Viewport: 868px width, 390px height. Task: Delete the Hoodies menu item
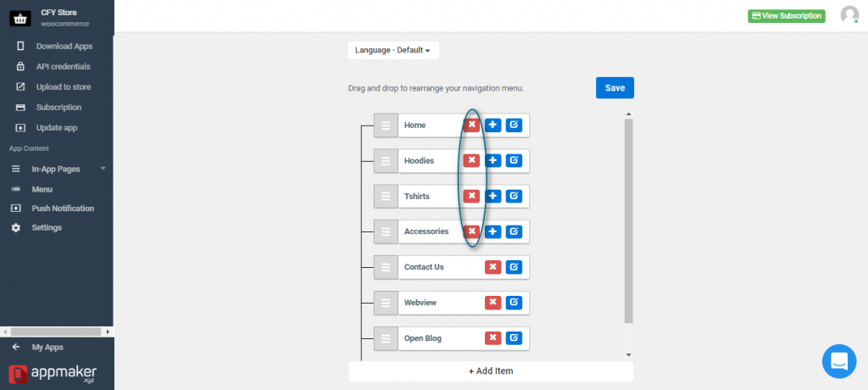pos(471,160)
